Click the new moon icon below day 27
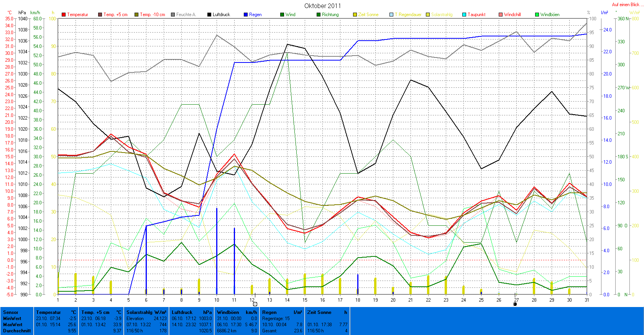This screenshot has width=644, height=335. click(515, 304)
